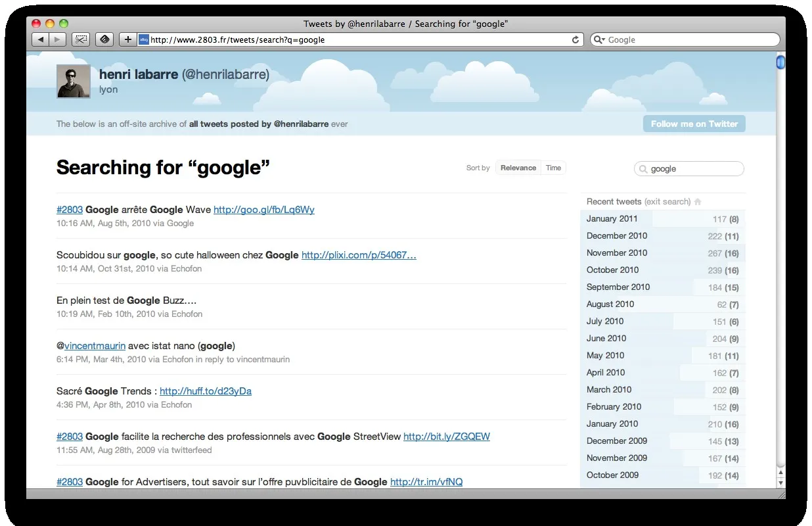This screenshot has width=812, height=526.
Task: Open huff.to/d23yDa Google Trends link
Action: pos(206,391)
